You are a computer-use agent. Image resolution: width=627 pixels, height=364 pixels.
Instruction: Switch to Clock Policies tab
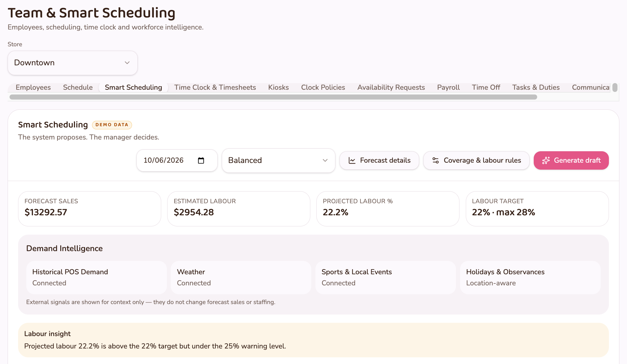pos(323,87)
